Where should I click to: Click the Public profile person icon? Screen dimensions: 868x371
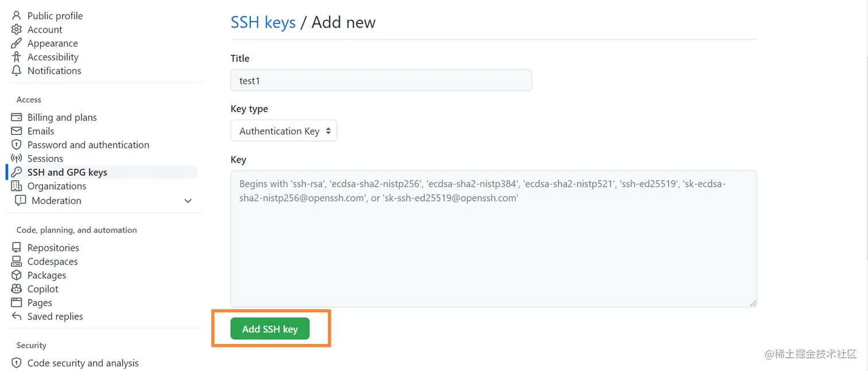(17, 16)
